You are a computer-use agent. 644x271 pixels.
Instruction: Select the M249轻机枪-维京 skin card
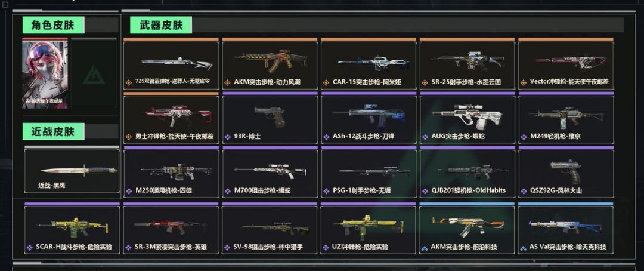[566, 118]
